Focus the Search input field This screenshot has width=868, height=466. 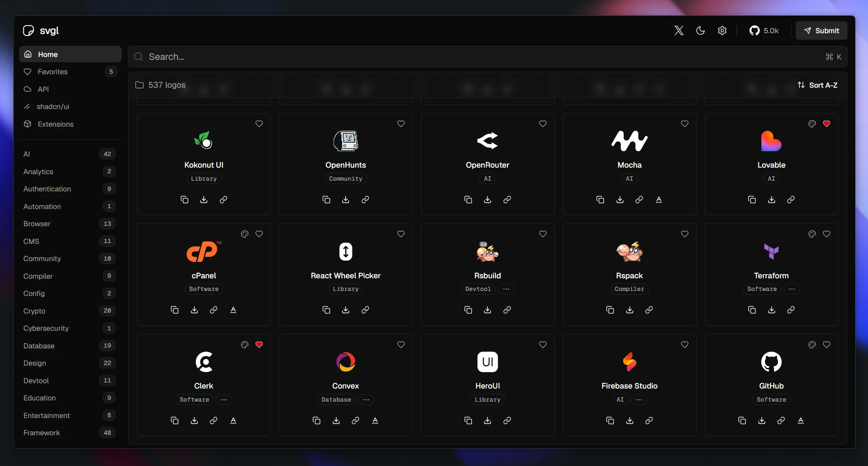tap(488, 57)
